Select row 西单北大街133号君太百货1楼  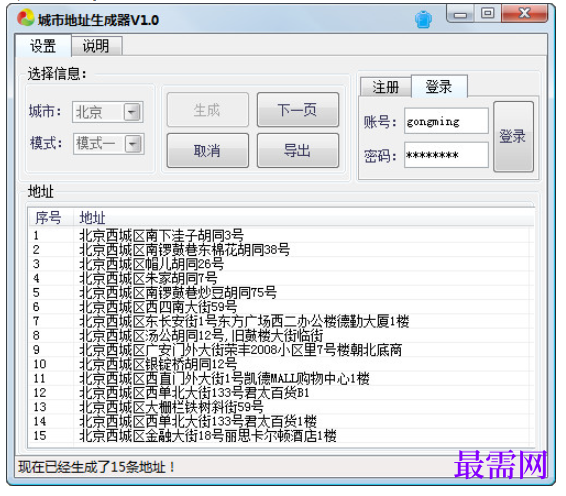[281, 422]
